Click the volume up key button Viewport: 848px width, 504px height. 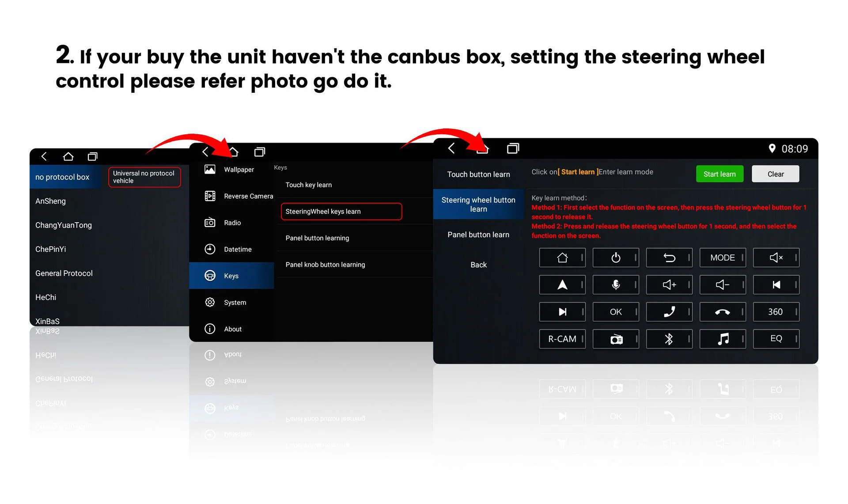[669, 285]
